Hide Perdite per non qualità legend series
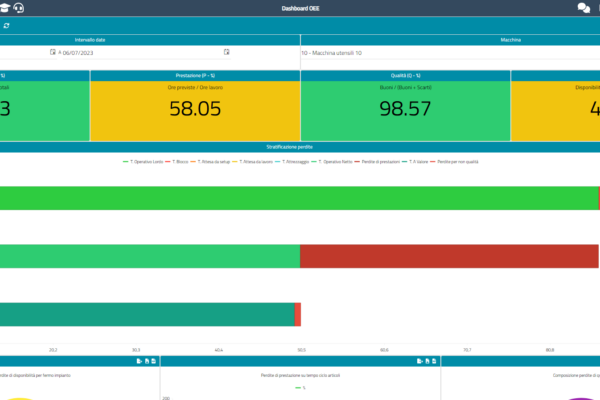This screenshot has height=400, width=600. [x=458, y=161]
